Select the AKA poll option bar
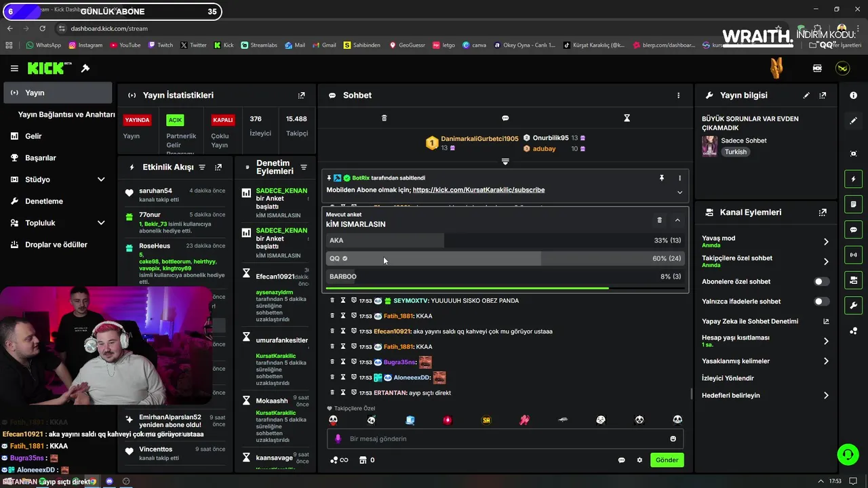 click(x=505, y=241)
